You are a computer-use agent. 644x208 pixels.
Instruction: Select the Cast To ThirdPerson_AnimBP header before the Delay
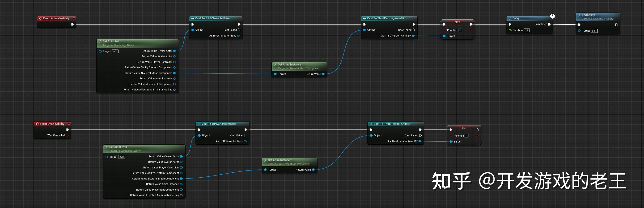(389, 18)
